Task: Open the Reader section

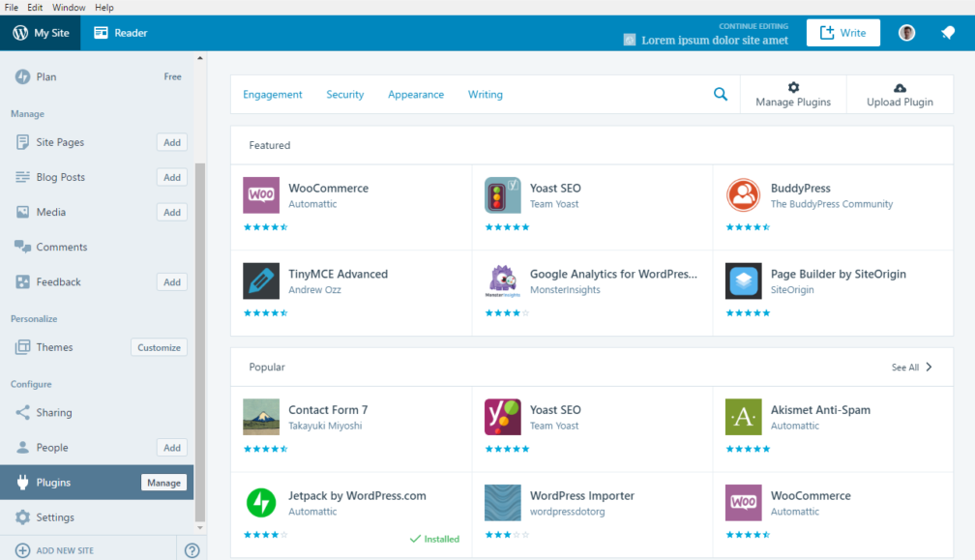Action: 121,33
